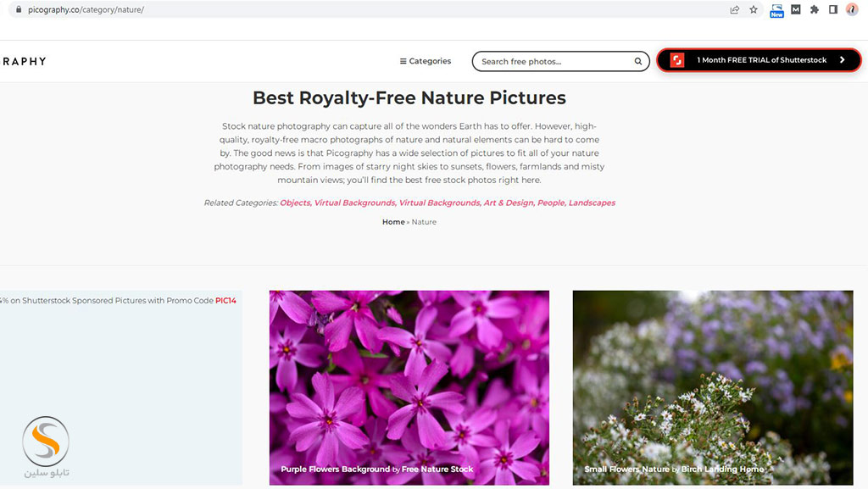Click the picography.co URL in address bar
The width and height of the screenshot is (868, 489).
point(85,10)
